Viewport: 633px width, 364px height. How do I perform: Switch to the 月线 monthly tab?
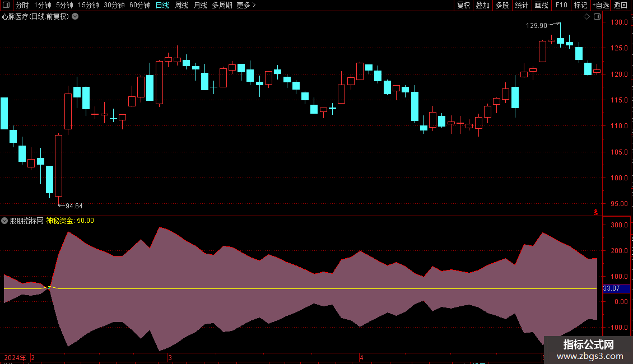(x=200, y=5)
